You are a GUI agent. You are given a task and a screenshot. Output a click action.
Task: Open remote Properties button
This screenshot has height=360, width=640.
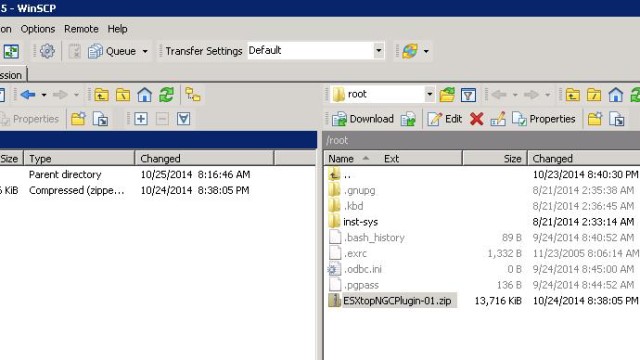544,119
